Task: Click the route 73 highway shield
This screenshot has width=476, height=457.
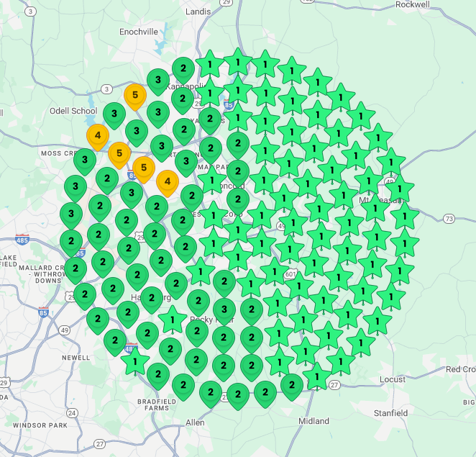Action: click(449, 218)
